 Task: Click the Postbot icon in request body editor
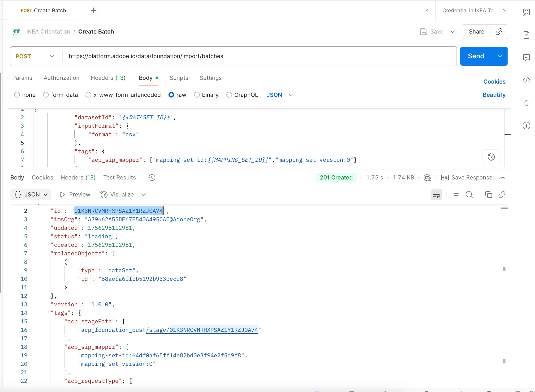point(491,157)
